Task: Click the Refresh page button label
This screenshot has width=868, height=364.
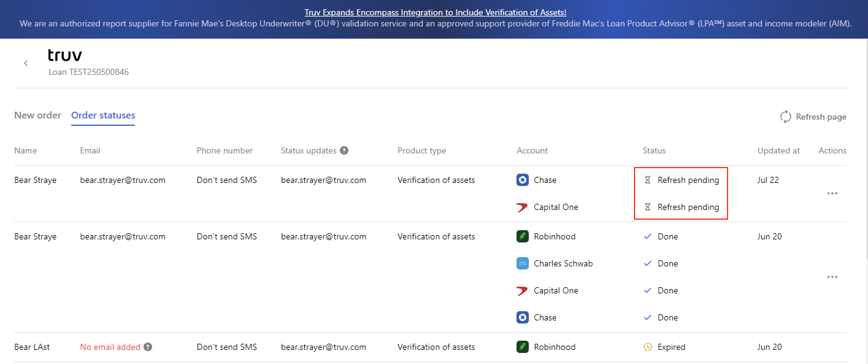Action: point(821,117)
